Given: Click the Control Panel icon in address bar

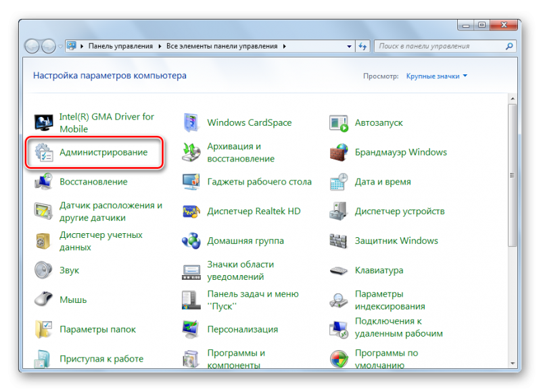Looking at the screenshot, I should pos(72,46).
